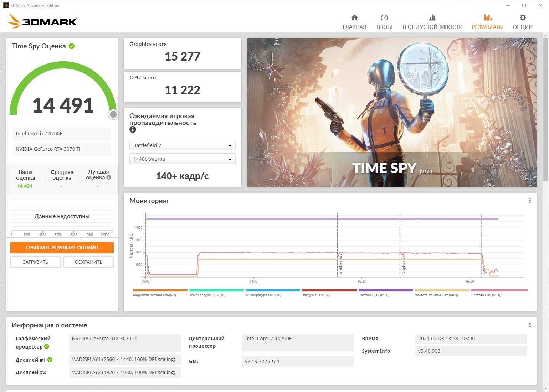Open system information three-dot menu

tap(530, 325)
